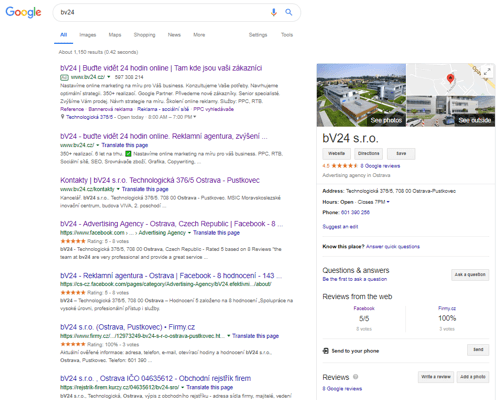Open the Reference sitelink
Image resolution: width=500 pixels, height=400 pixels.
point(72,109)
